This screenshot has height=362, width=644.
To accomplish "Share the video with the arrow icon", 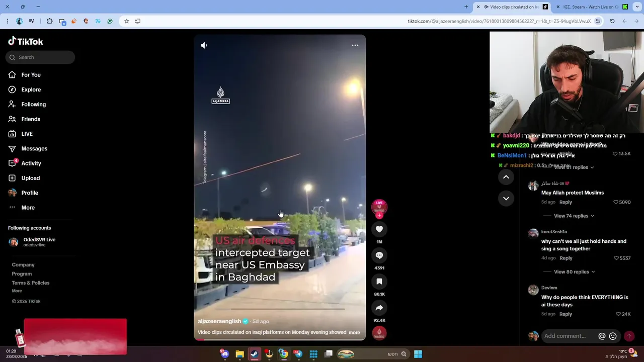I will [379, 308].
